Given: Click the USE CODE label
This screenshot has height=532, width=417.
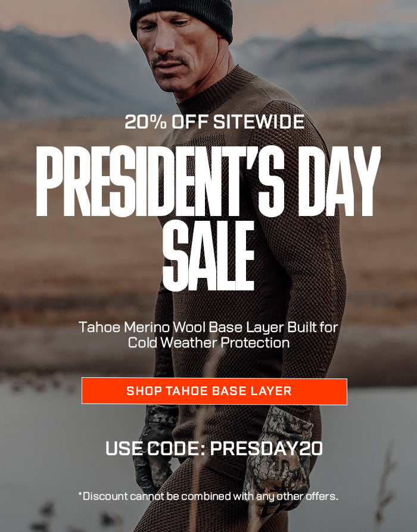Looking at the screenshot, I should pos(155,449).
